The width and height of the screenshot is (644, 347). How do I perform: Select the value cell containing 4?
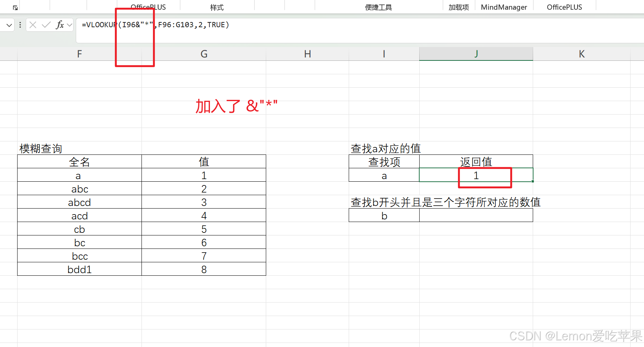204,215
